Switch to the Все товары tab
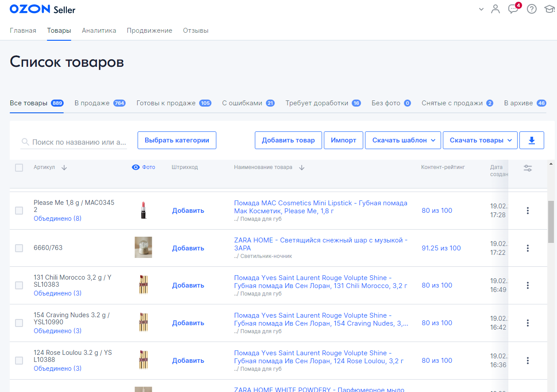The image size is (557, 392). pyautogui.click(x=37, y=103)
